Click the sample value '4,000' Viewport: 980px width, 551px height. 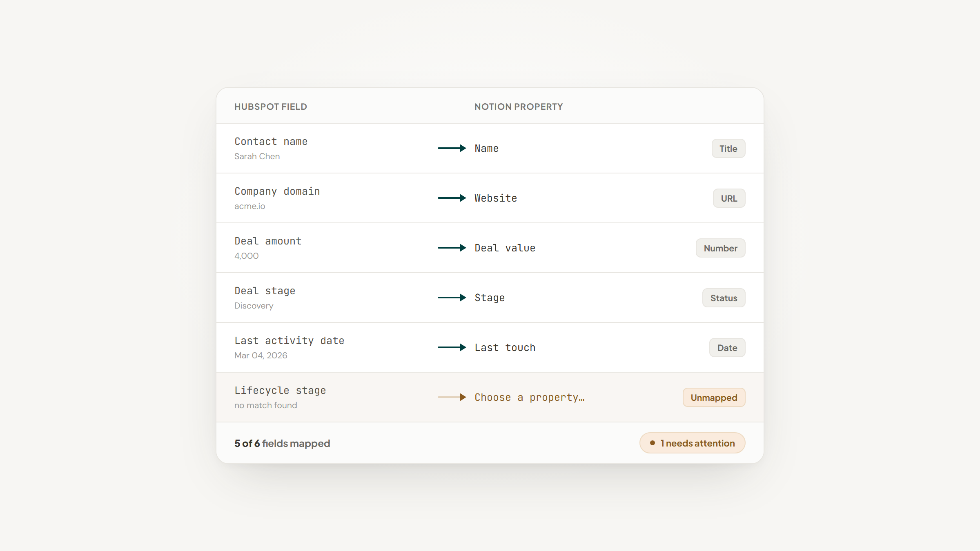246,256
